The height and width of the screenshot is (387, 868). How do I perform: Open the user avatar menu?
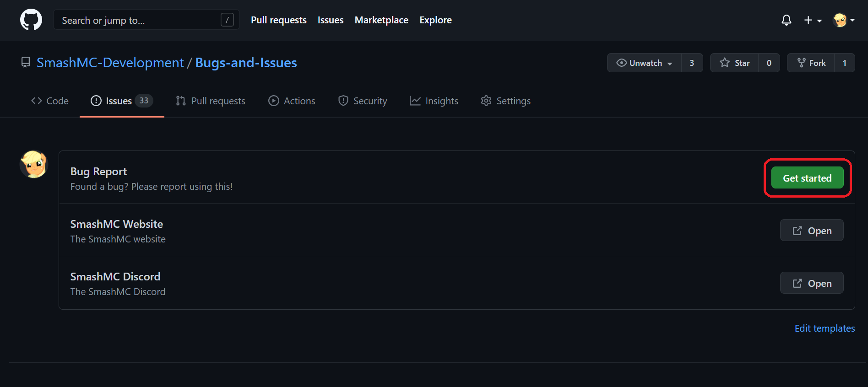click(844, 20)
